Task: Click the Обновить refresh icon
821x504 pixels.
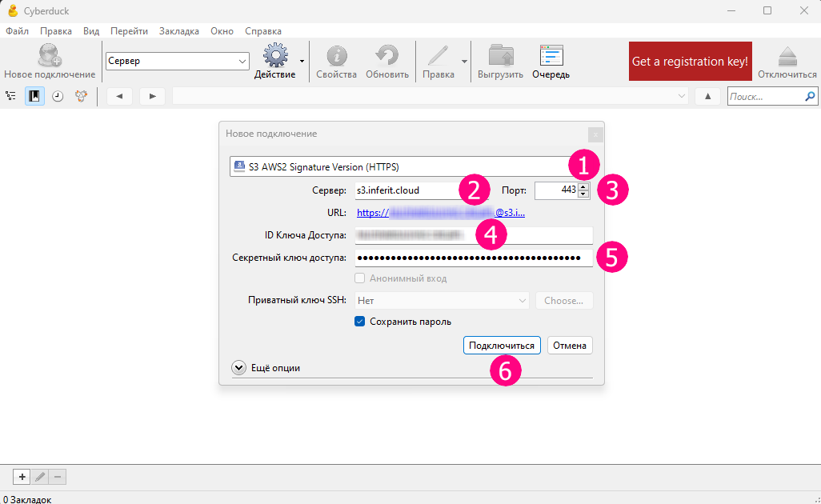Action: (x=387, y=55)
